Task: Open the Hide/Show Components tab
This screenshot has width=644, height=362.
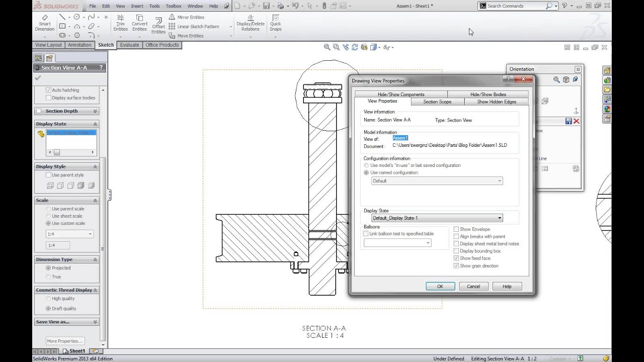Action: pyautogui.click(x=401, y=95)
